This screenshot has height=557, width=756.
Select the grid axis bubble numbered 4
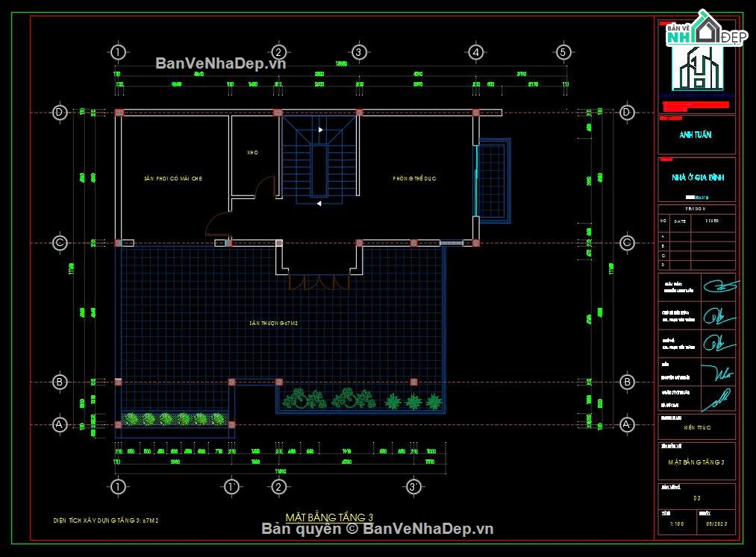tap(476, 52)
